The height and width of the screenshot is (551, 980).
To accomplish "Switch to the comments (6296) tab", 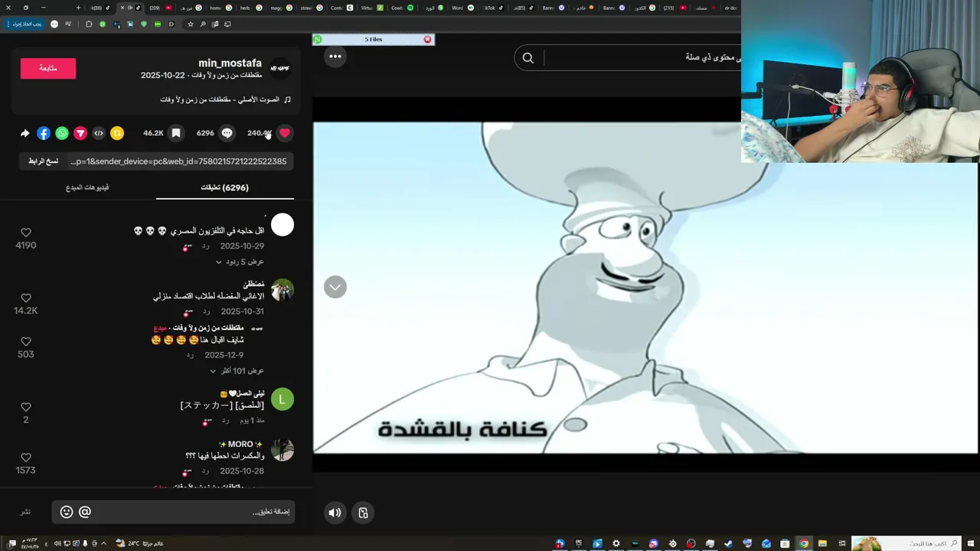I will click(x=224, y=187).
